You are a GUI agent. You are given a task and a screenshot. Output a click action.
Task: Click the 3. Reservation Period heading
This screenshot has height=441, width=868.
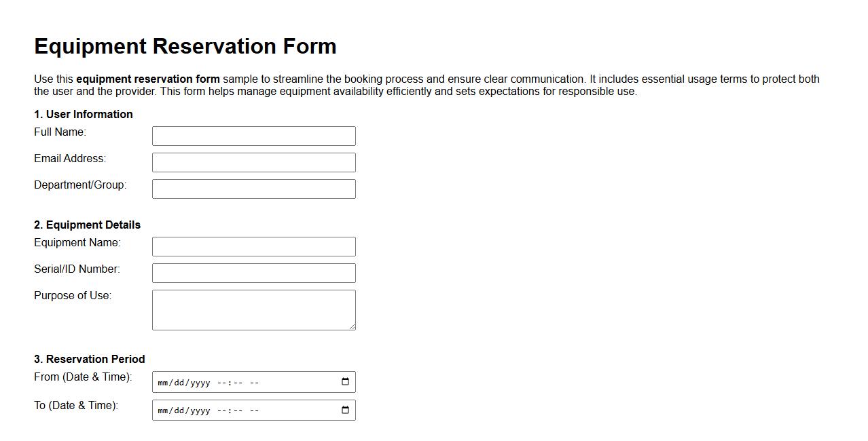coord(89,359)
